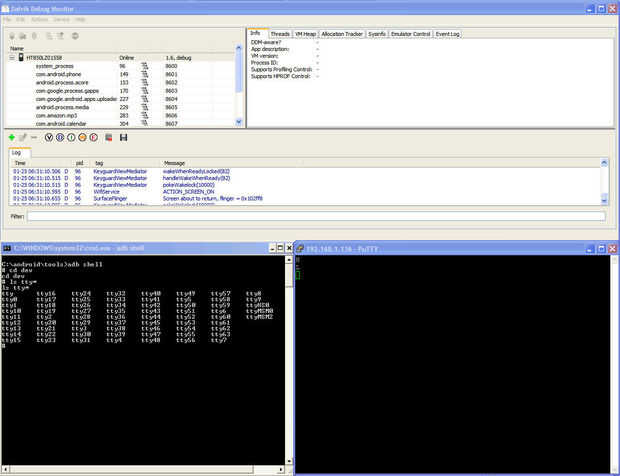The image size is (620, 476).
Task: Click the clear log icon
Action: [x=109, y=138]
